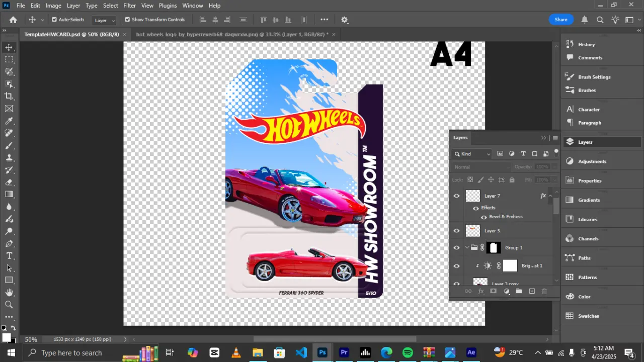Click the Align top edges icon
Viewport: 644px width, 362px height.
coord(263,20)
